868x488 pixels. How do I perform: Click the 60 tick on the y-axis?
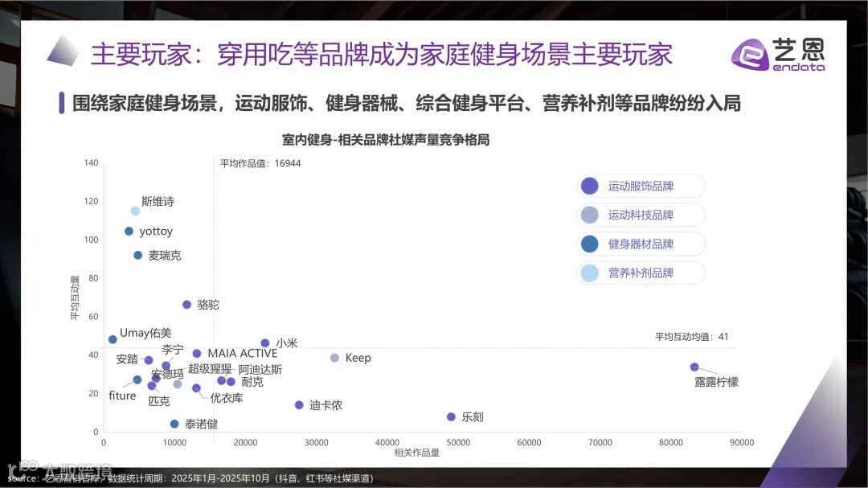(x=93, y=316)
